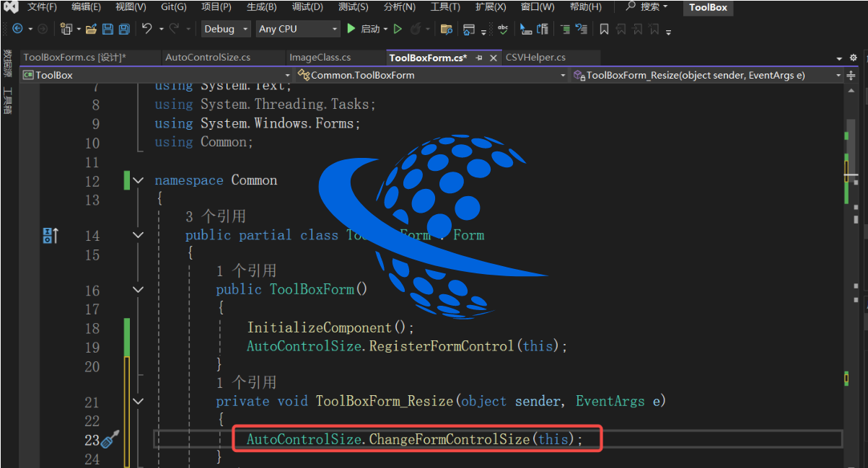Click the Visual Studio logo icon
The image size is (868, 468).
coord(10,7)
